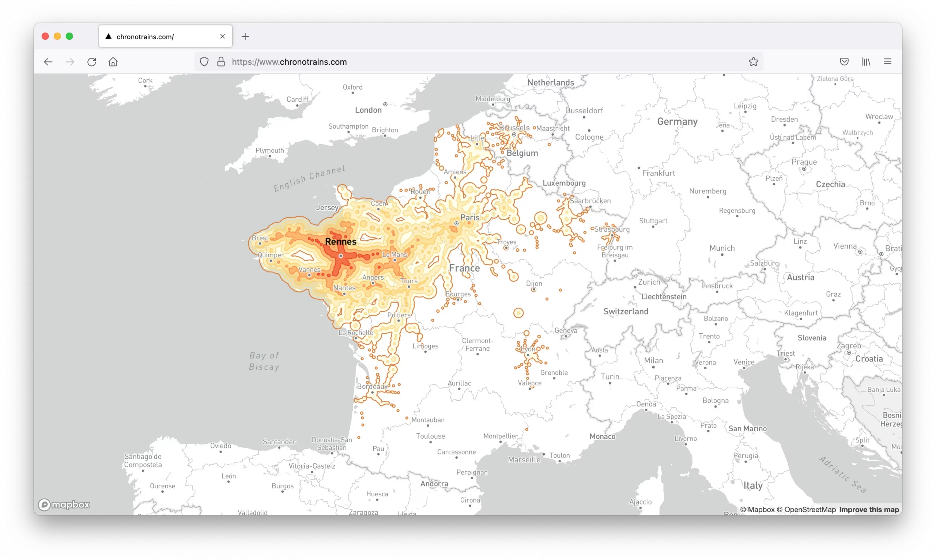
Task: Click the Rouen city label
Action: [x=420, y=192]
